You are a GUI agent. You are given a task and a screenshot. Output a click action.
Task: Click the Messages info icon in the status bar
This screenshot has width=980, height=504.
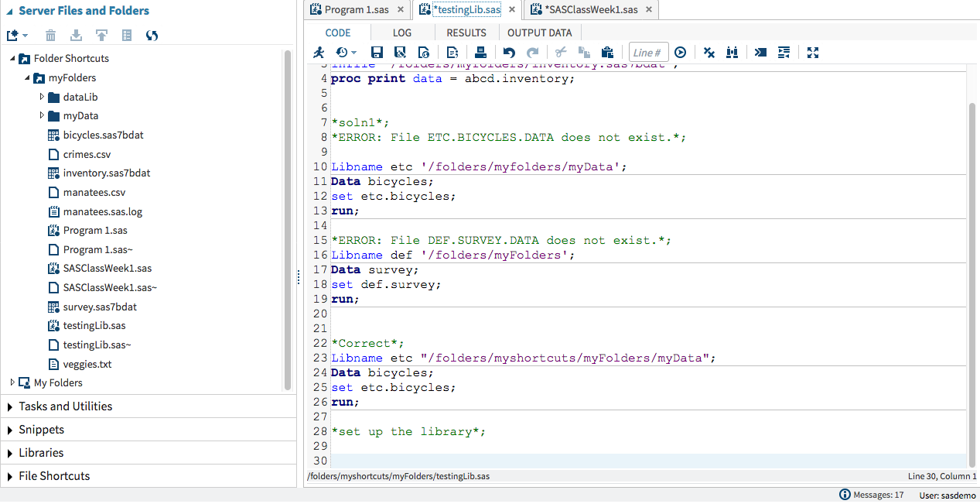(845, 495)
